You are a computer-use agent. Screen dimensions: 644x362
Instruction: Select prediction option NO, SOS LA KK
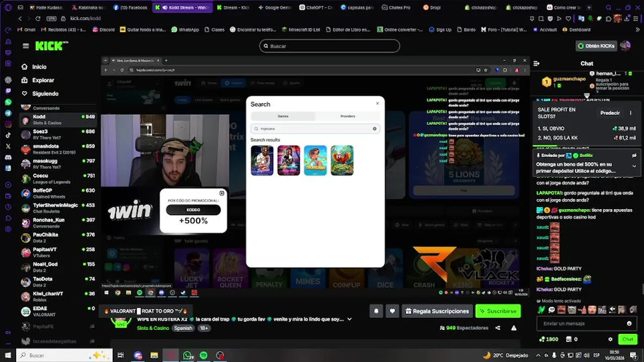tap(587, 138)
